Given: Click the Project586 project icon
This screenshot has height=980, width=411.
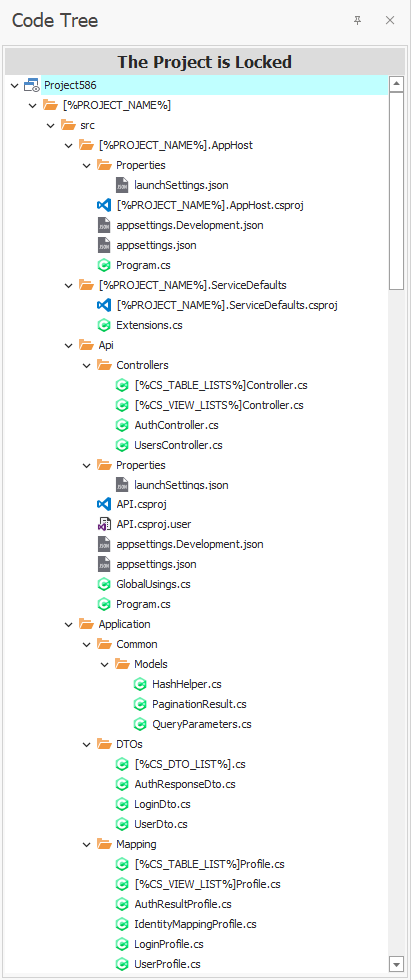Looking at the screenshot, I should pyautogui.click(x=32, y=85).
